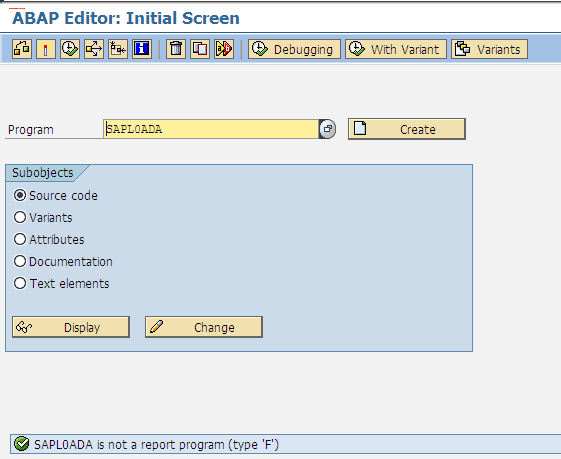The image size is (561, 459).
Task: Click the Rename program icon
Action: pos(224,49)
